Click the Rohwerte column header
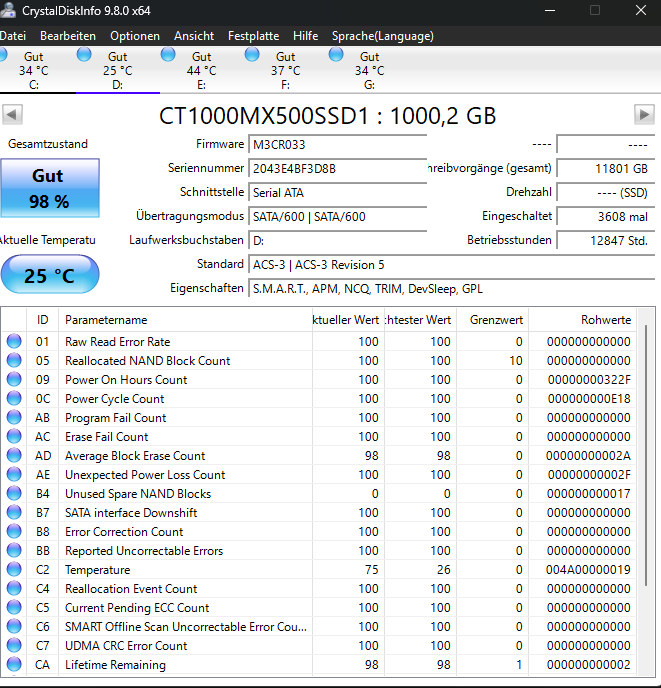Screen dimensions: 661x688 [x=582, y=320]
